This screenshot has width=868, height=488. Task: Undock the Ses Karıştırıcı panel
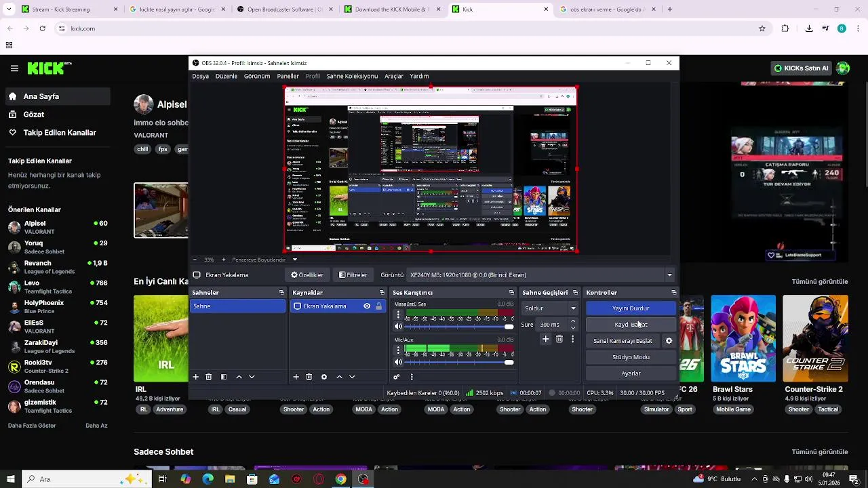pos(511,293)
